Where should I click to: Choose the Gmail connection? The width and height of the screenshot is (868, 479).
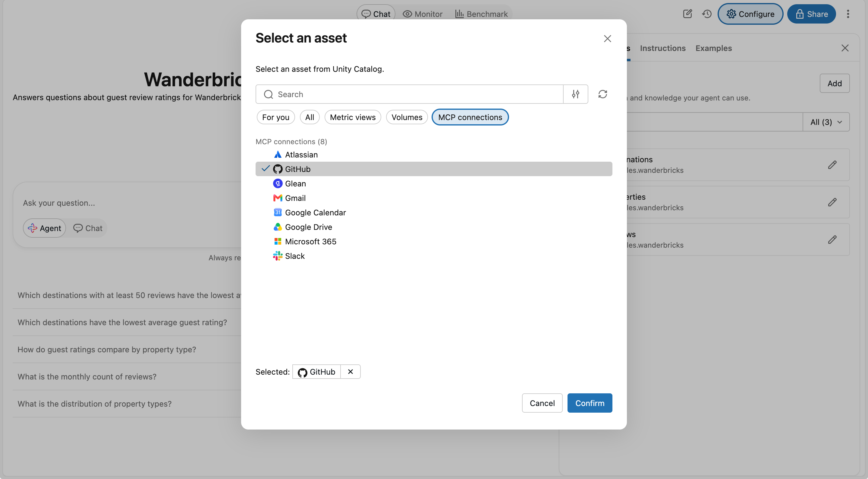click(x=434, y=198)
